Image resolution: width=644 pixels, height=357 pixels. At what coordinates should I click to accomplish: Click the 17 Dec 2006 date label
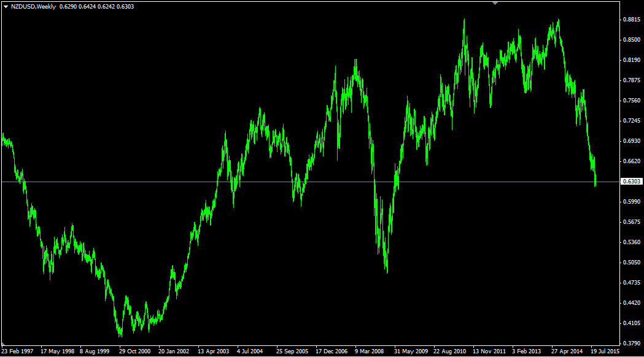(332, 351)
